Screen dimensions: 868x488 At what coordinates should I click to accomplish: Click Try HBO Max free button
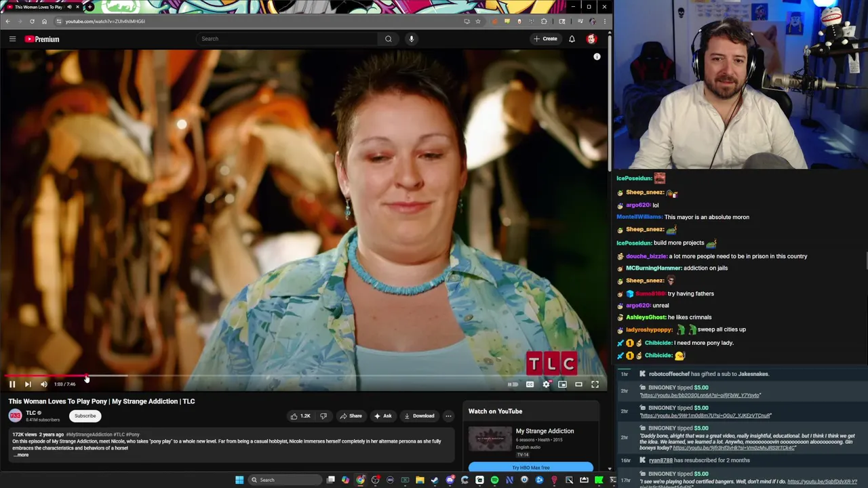(531, 468)
